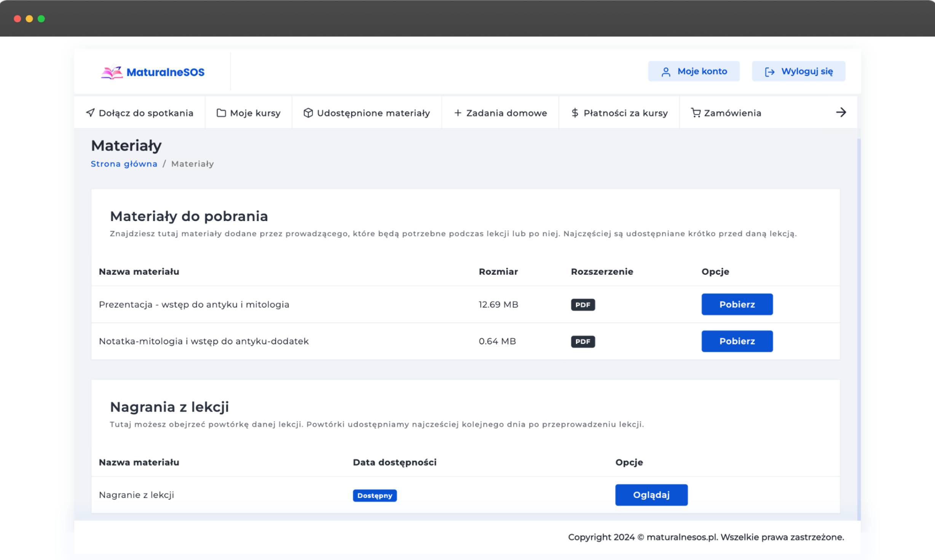Click the Data dostępności column header
The height and width of the screenshot is (560, 935).
click(394, 462)
